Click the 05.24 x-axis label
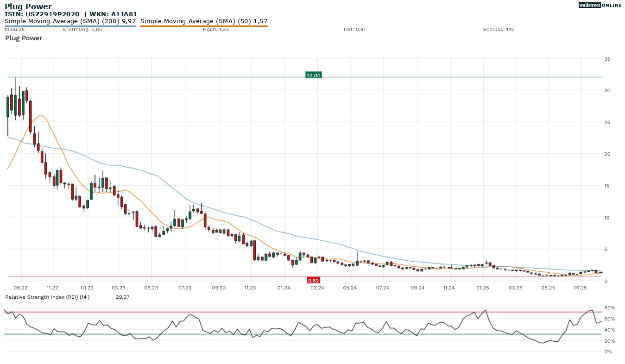The image size is (625, 364). (350, 288)
